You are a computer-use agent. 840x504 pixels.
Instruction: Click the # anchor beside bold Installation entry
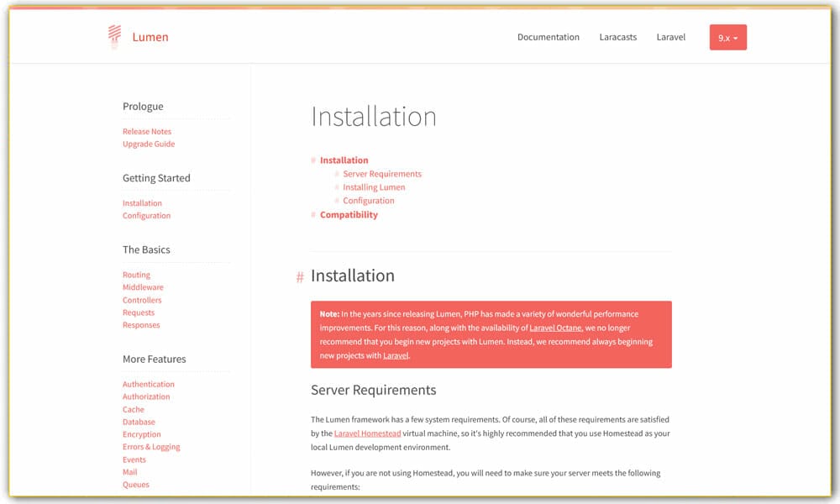(312, 160)
